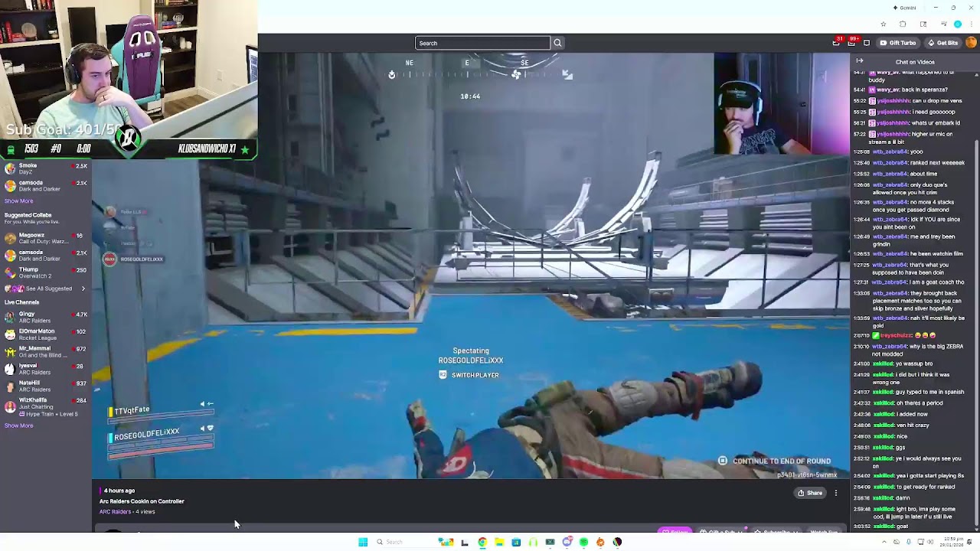Open Mr_Mammal live channel
The width and height of the screenshot is (980, 551).
pyautogui.click(x=45, y=352)
